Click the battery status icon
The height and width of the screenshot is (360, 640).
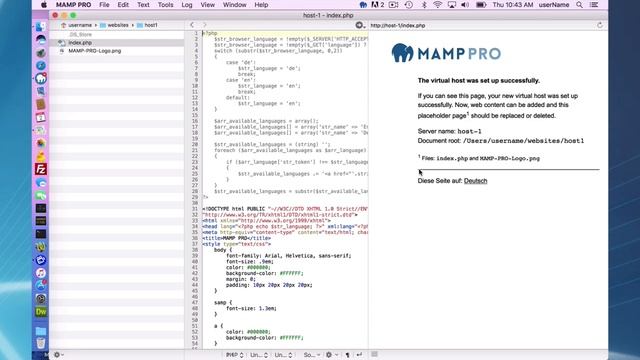point(481,5)
